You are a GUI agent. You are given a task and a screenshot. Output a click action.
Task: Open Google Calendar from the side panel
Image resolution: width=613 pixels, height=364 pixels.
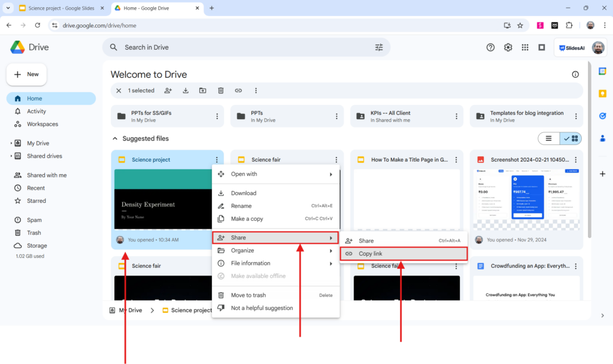[x=603, y=71]
